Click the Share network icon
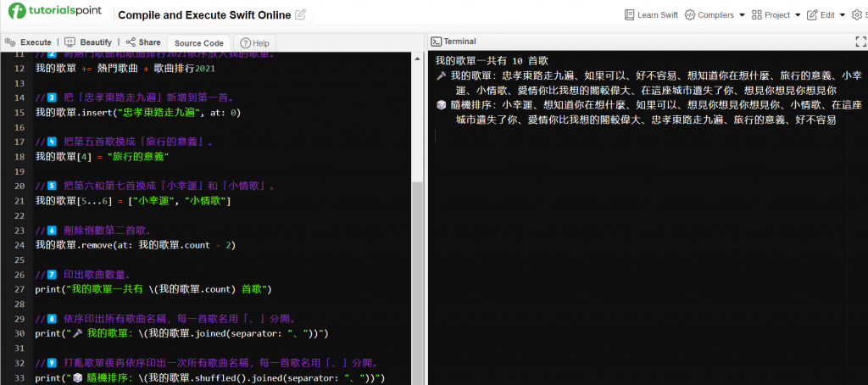868x385 pixels. (x=131, y=42)
